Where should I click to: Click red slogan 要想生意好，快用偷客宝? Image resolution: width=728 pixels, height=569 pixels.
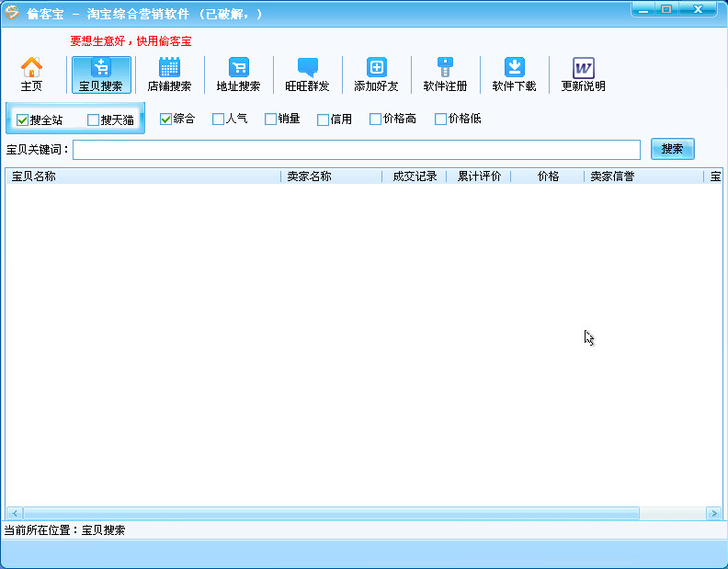coord(131,41)
